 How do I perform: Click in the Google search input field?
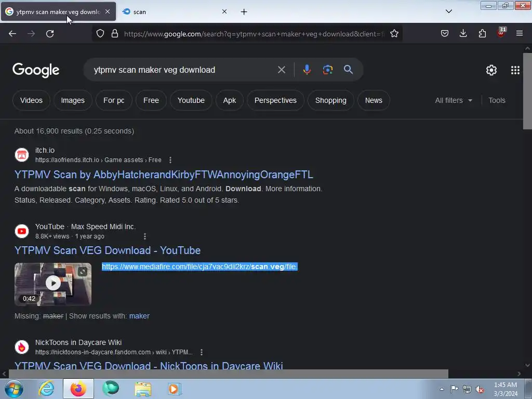[183, 70]
